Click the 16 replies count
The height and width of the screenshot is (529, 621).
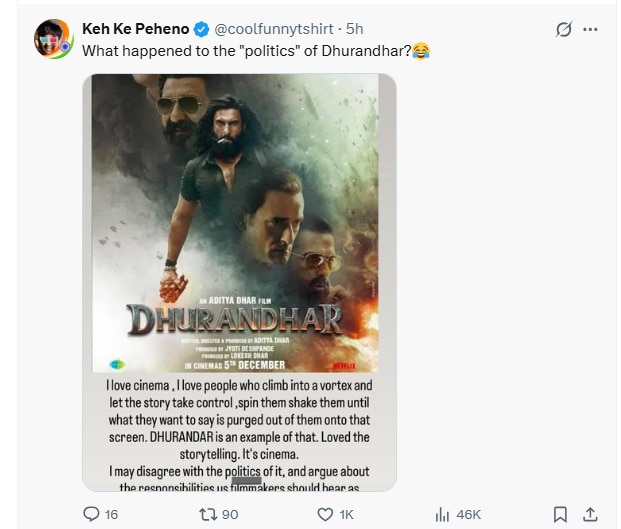pyautogui.click(x=111, y=514)
